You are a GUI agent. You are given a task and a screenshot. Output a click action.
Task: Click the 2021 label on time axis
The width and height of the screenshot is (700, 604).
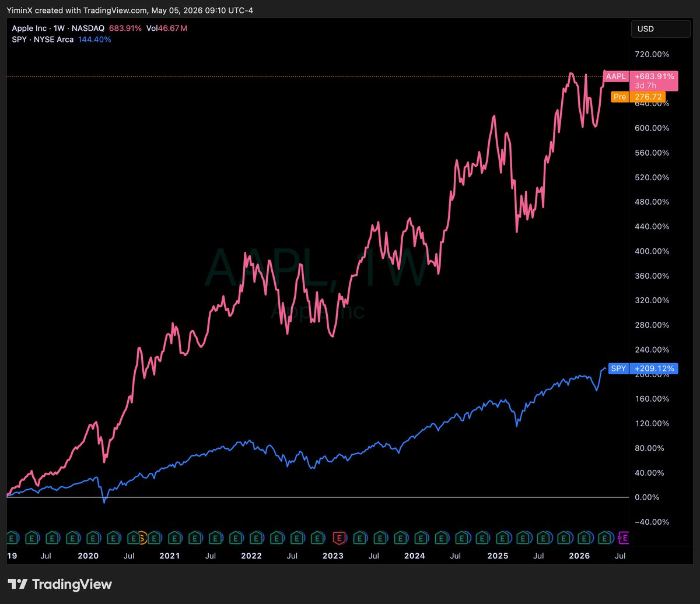(x=169, y=556)
